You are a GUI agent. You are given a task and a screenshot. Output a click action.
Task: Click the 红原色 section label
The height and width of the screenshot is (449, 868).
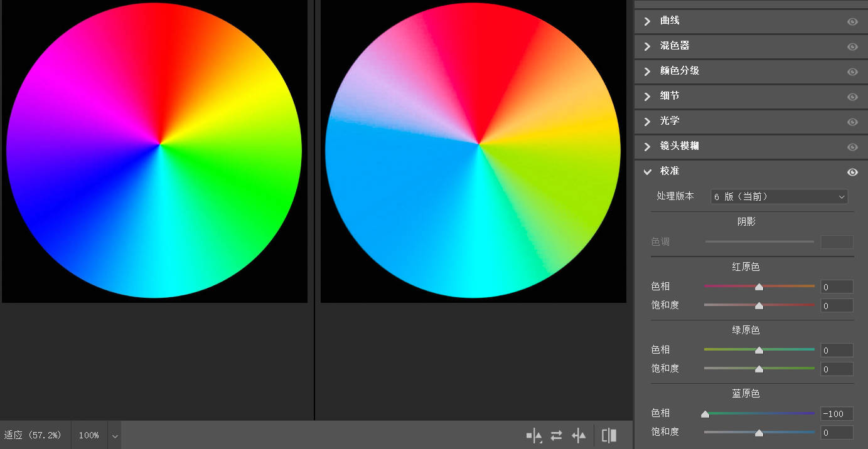coord(746,267)
